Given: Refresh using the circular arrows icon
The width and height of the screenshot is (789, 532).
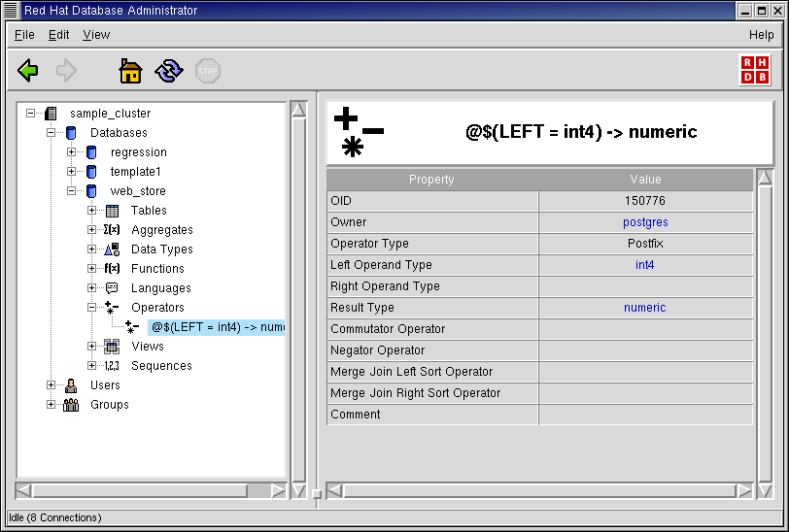Looking at the screenshot, I should (169, 71).
